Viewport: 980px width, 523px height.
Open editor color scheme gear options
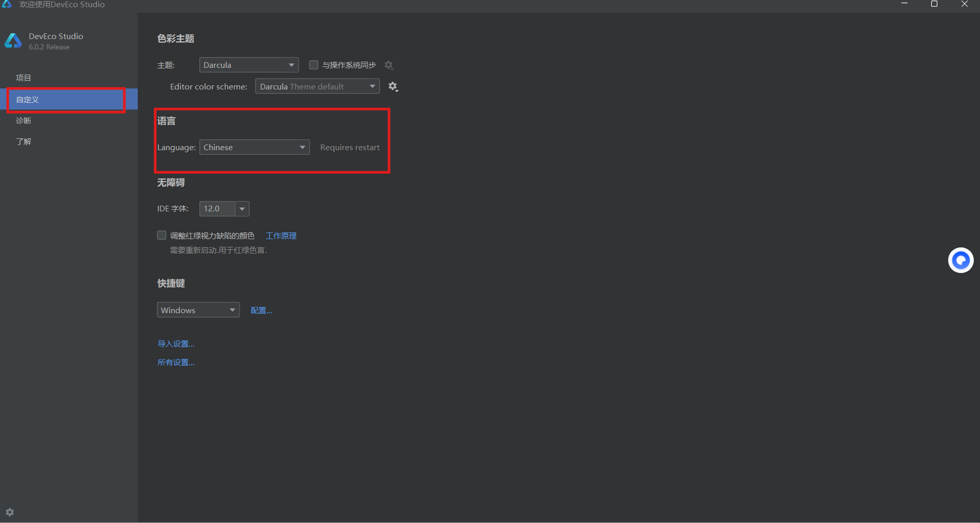tap(393, 86)
